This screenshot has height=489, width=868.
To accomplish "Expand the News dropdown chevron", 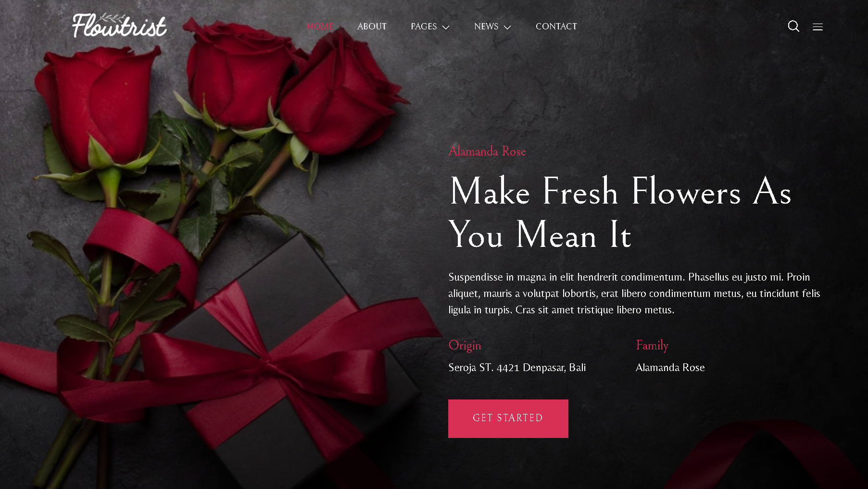I will tap(507, 27).
